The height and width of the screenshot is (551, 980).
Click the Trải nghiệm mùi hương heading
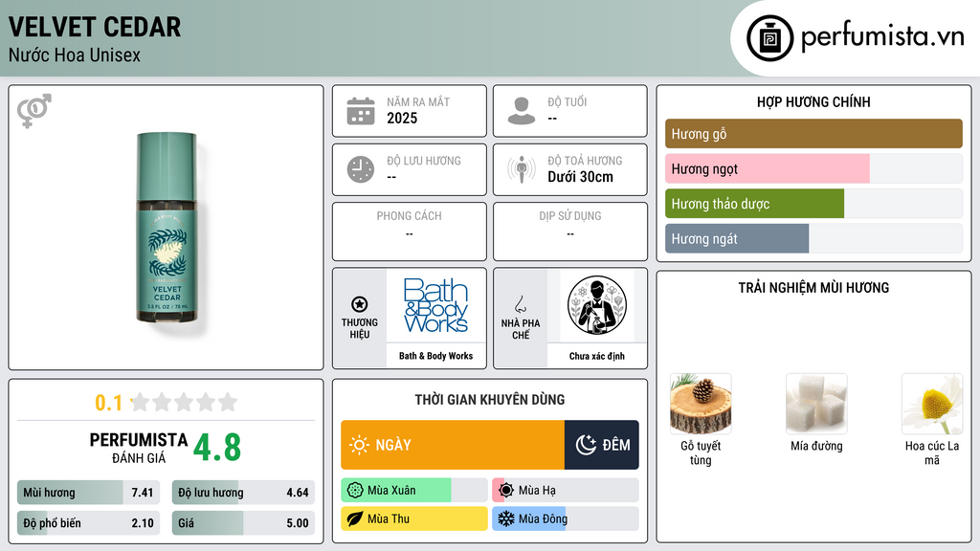tap(813, 288)
